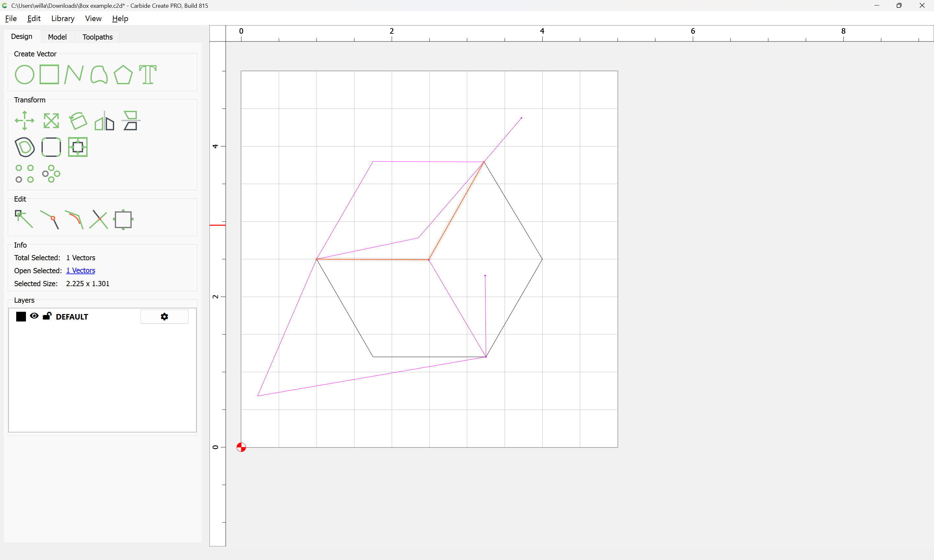The width and height of the screenshot is (934, 560).
Task: Open the Center/Inset square tool
Action: (x=78, y=147)
